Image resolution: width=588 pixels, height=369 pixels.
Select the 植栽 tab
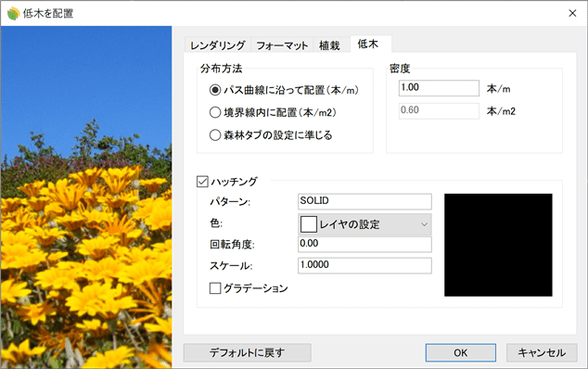[x=329, y=45]
